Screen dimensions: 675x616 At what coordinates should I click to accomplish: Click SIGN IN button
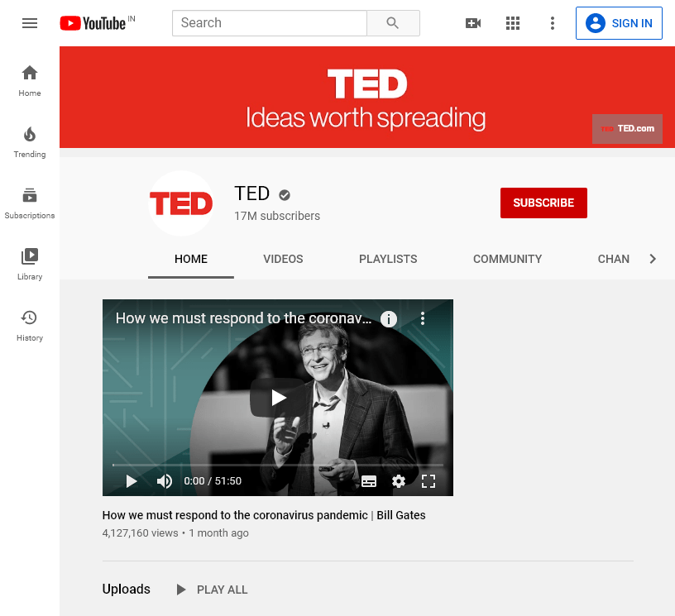point(619,23)
